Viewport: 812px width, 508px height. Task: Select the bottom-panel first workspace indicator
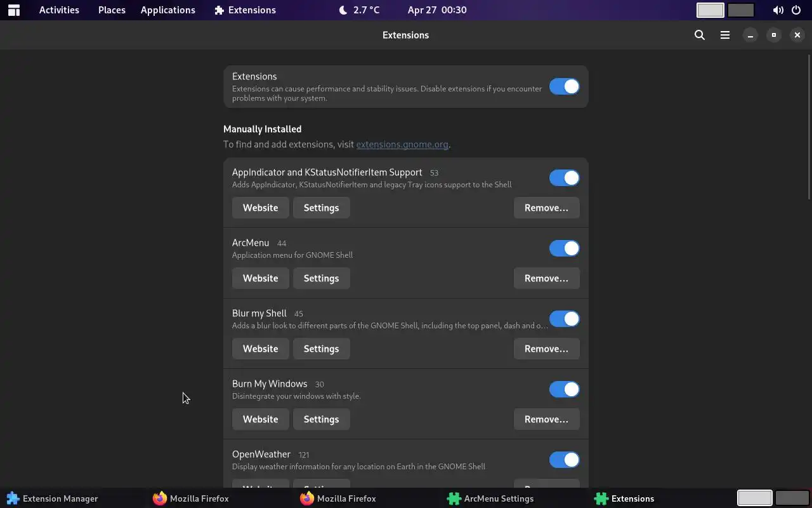coord(754,498)
